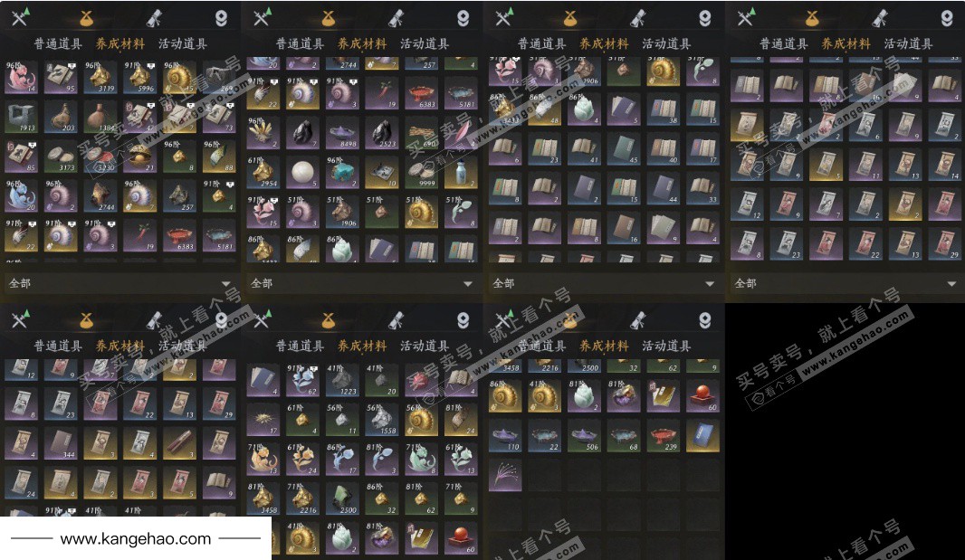
Task: Switch to 普通道具 tab in the top-left panel
Action: tap(58, 43)
